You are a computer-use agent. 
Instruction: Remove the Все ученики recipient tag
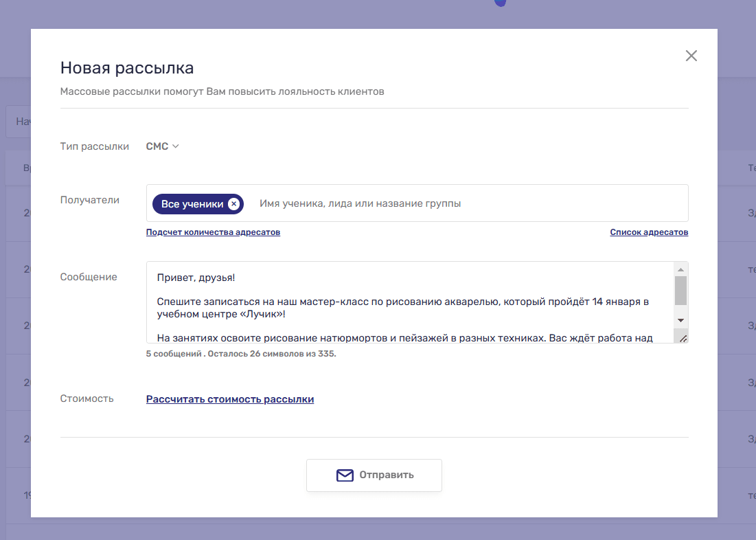(233, 204)
